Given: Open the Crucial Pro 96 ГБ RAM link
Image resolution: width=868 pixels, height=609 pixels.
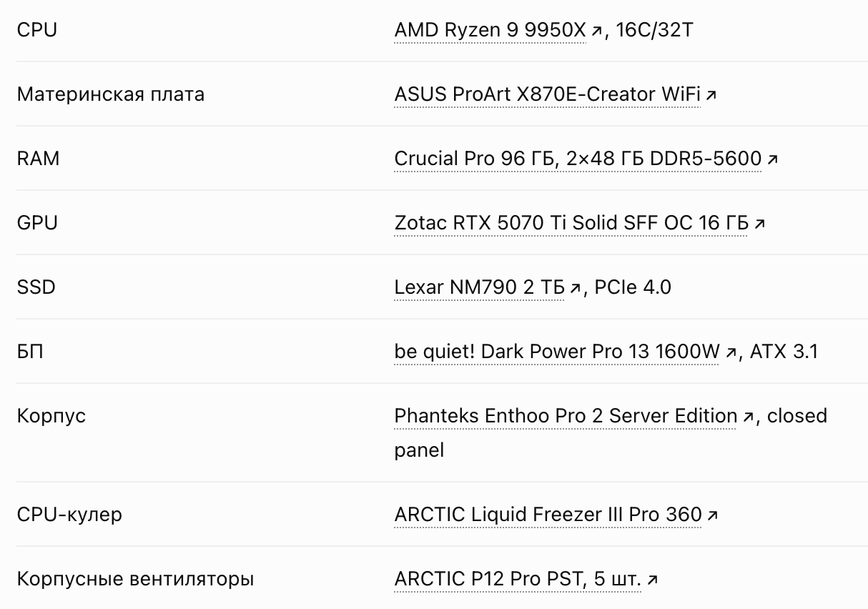Looking at the screenshot, I should point(578,159).
